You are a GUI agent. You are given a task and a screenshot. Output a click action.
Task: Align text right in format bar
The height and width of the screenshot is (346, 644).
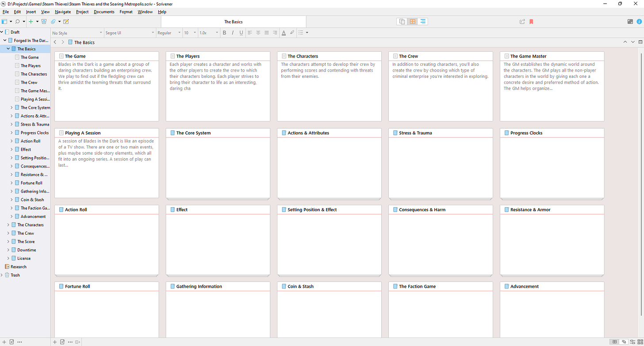pos(275,33)
